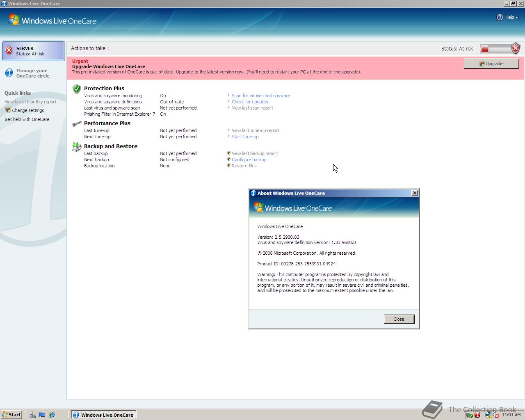
Task: Click the red shield status icon at top right
Action: [x=516, y=48]
